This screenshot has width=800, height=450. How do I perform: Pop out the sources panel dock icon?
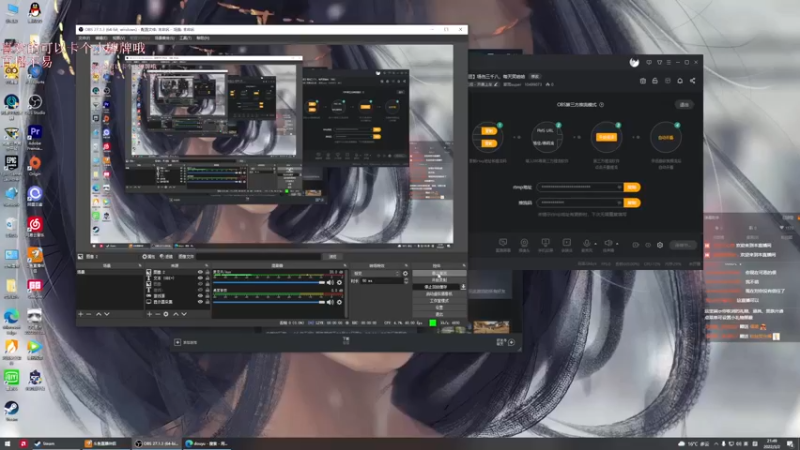pos(207,265)
